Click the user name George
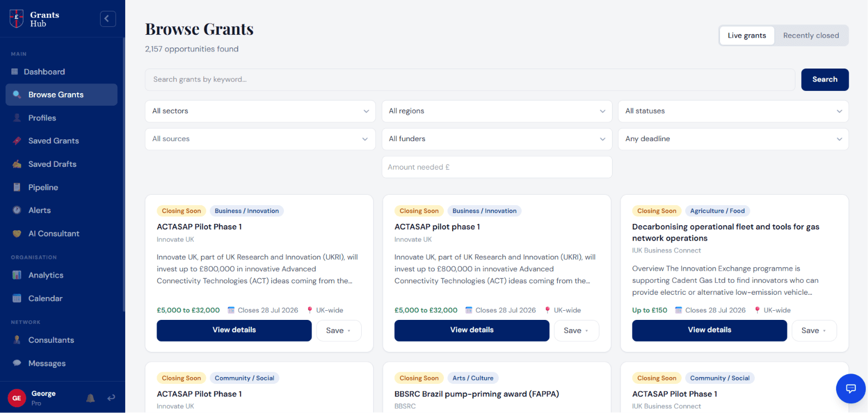 click(x=43, y=394)
